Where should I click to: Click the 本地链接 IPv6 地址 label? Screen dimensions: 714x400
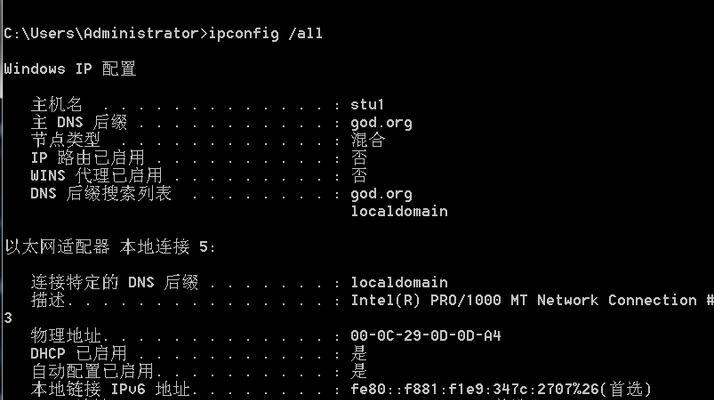[x=110, y=390]
